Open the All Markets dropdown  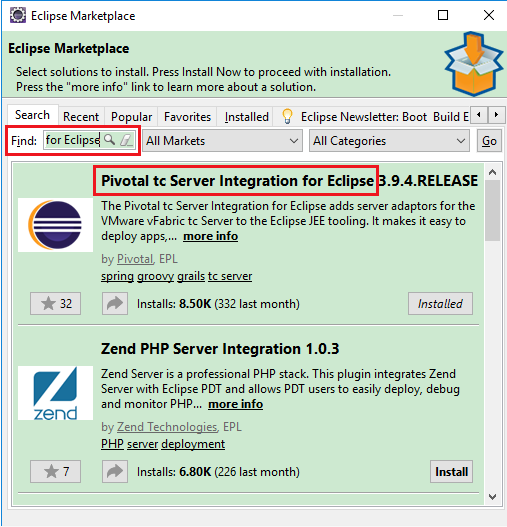[x=222, y=141]
